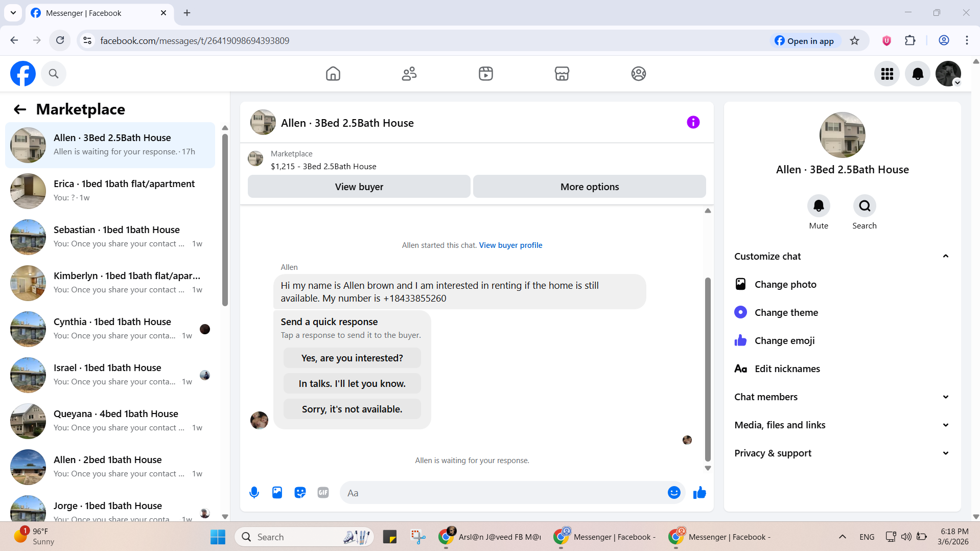The image size is (980, 551).
Task: Send a thumbs-up like
Action: point(699,493)
